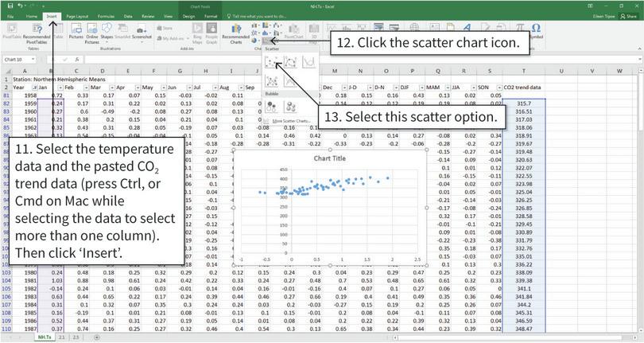The width and height of the screenshot is (644, 343).
Task: Select the Chart Title text in chart
Action: 331,158
